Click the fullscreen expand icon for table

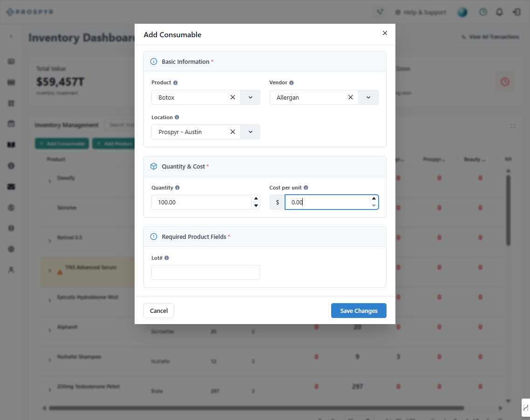click(513, 126)
